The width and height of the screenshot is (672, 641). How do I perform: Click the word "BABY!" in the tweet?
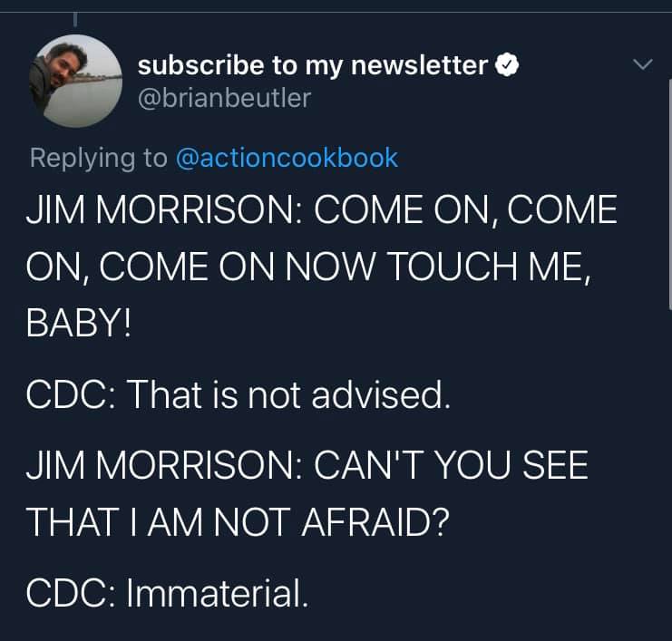click(79, 322)
